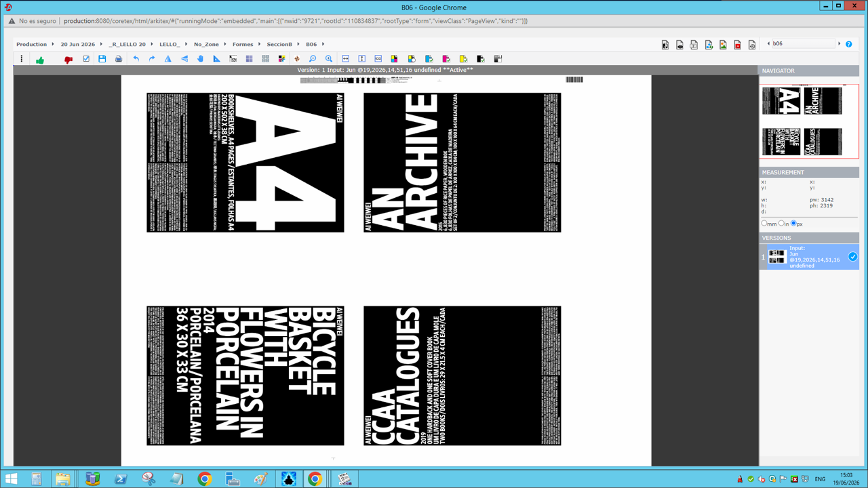Viewport: 868px width, 488px height.
Task: Open the toolbar's vertical three-dot menu
Action: point(22,59)
